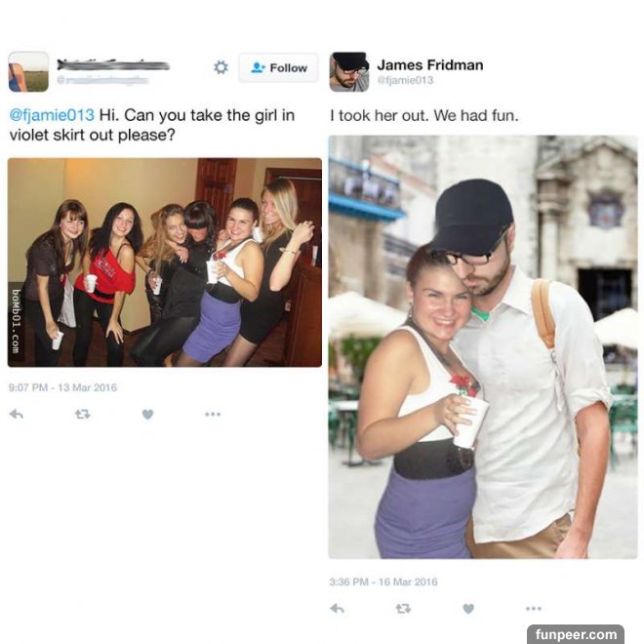Click the 9:07 PM - 13 Mar 2016 timestamp
Image resolution: width=644 pixels, height=644 pixels.
click(62, 387)
